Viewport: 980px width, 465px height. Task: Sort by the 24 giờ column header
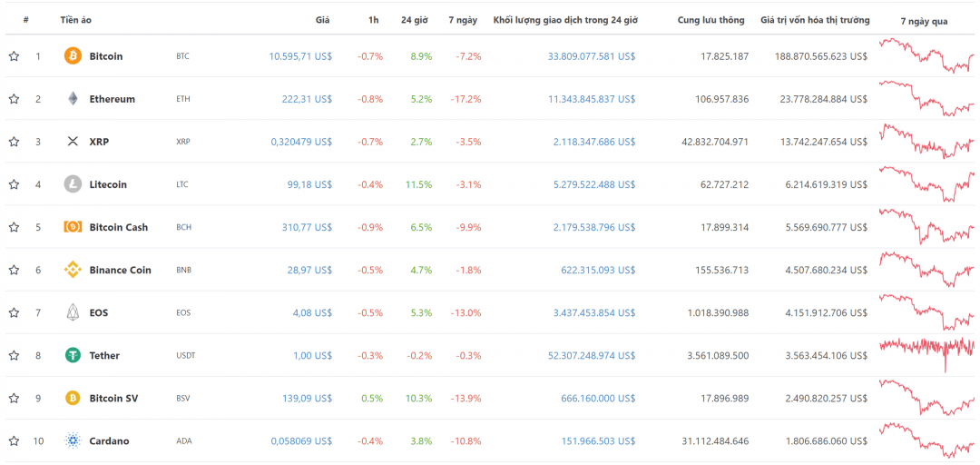point(415,20)
